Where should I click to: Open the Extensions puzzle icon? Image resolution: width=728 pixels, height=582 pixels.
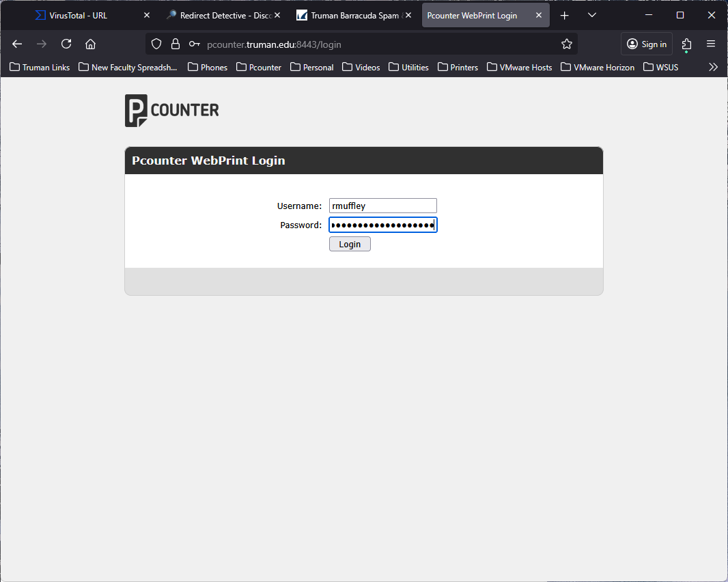686,44
